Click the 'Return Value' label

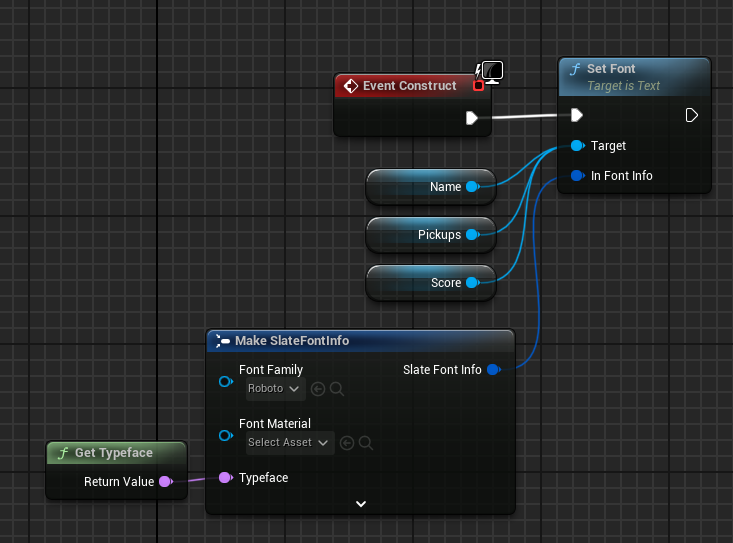[119, 482]
